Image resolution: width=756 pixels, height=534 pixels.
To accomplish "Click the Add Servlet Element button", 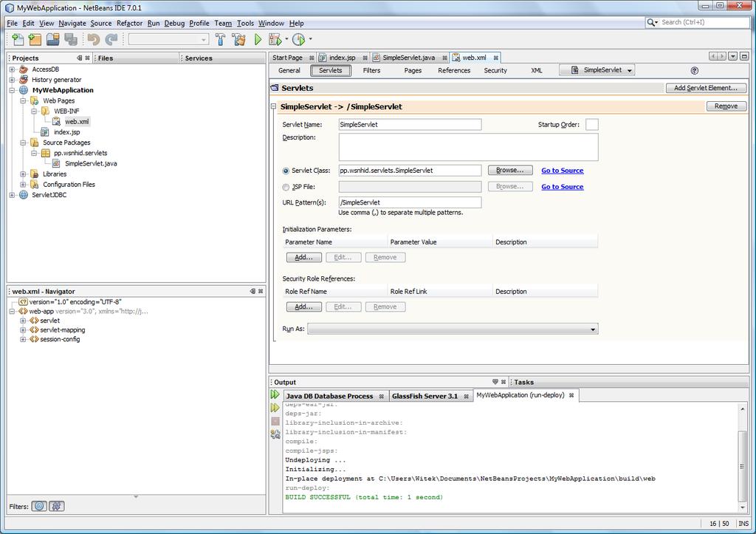I will tap(706, 88).
